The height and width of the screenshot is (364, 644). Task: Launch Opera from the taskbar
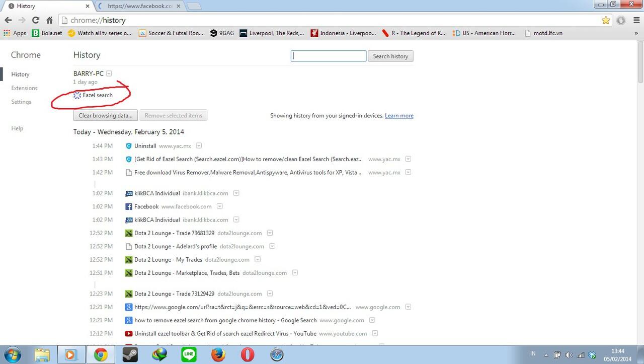coord(247,355)
